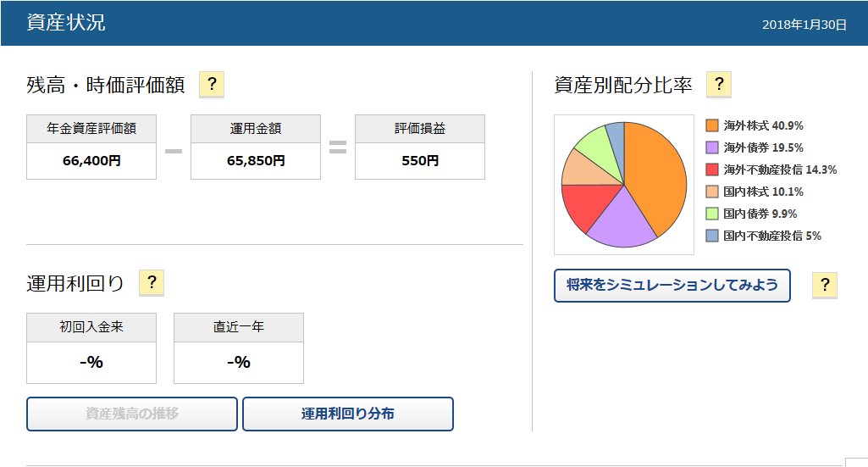The width and height of the screenshot is (868, 467).
Task: Click the greyed-out 資産残高の推移 button
Action: (x=132, y=414)
